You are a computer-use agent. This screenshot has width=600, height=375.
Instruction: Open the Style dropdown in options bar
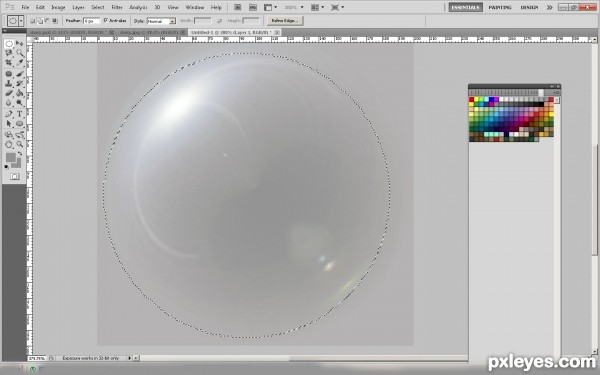(x=161, y=21)
